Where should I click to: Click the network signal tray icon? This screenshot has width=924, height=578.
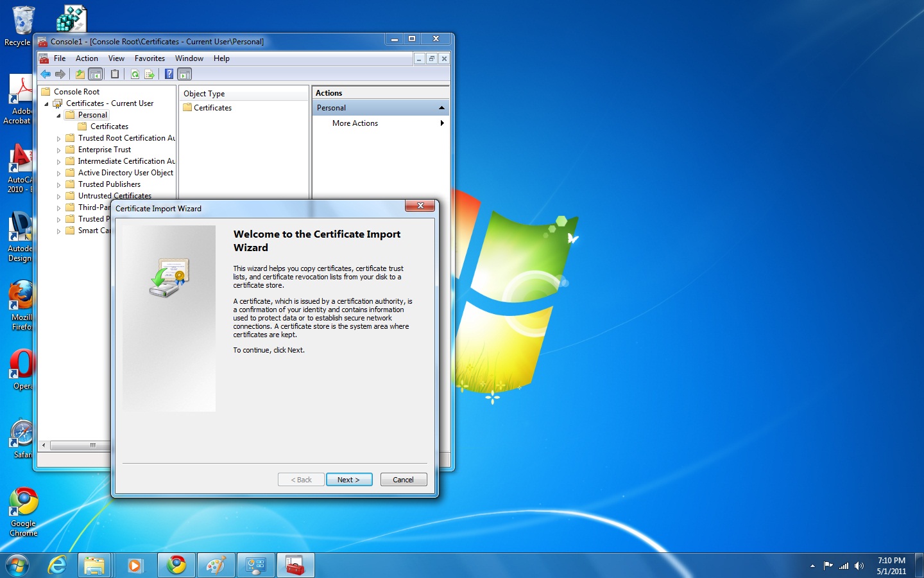(844, 566)
